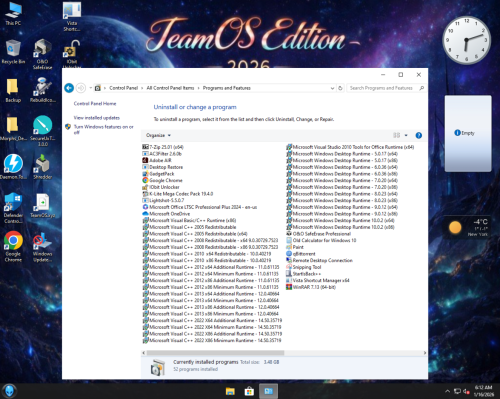Select K-Lite Mega Codec Pack 19.4.0
Screen dimensions: 500x399
pos(178,194)
